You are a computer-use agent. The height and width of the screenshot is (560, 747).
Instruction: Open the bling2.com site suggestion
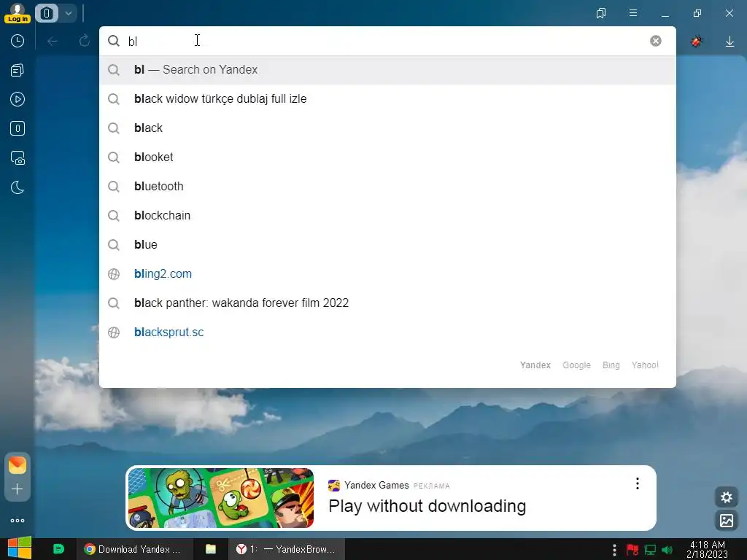coord(387,274)
